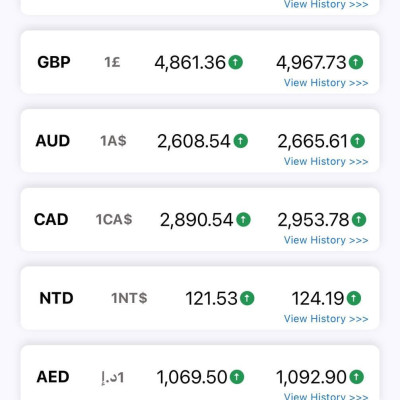Click green up arrow beside CAD 2,953.78
The width and height of the screenshot is (400, 400).
click(x=359, y=220)
